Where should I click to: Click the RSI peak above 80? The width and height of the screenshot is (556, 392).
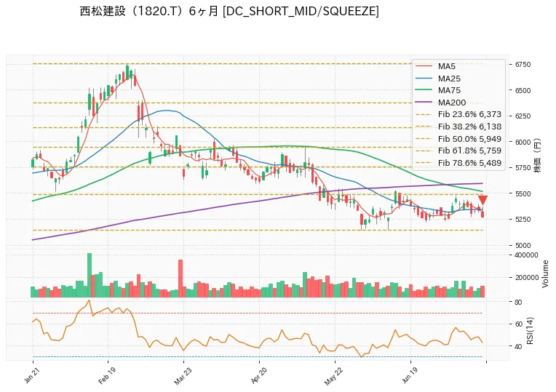(90, 300)
